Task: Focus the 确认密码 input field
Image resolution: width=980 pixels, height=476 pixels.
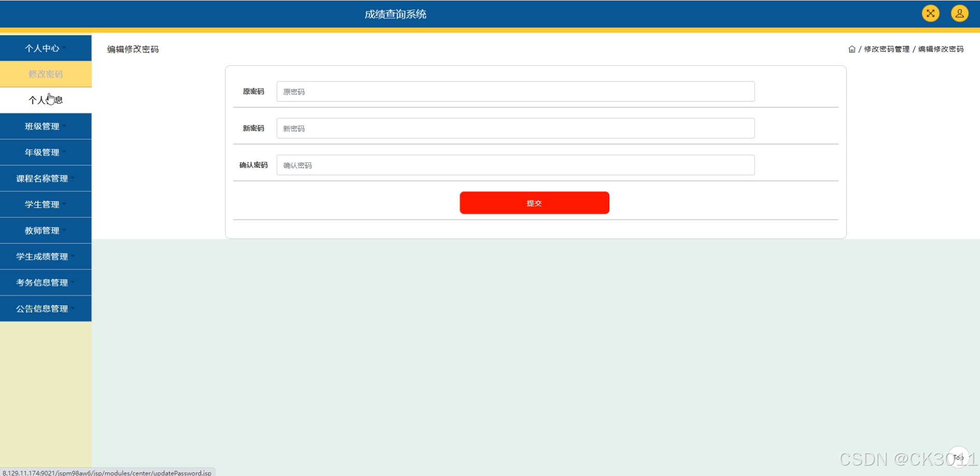Action: [516, 165]
